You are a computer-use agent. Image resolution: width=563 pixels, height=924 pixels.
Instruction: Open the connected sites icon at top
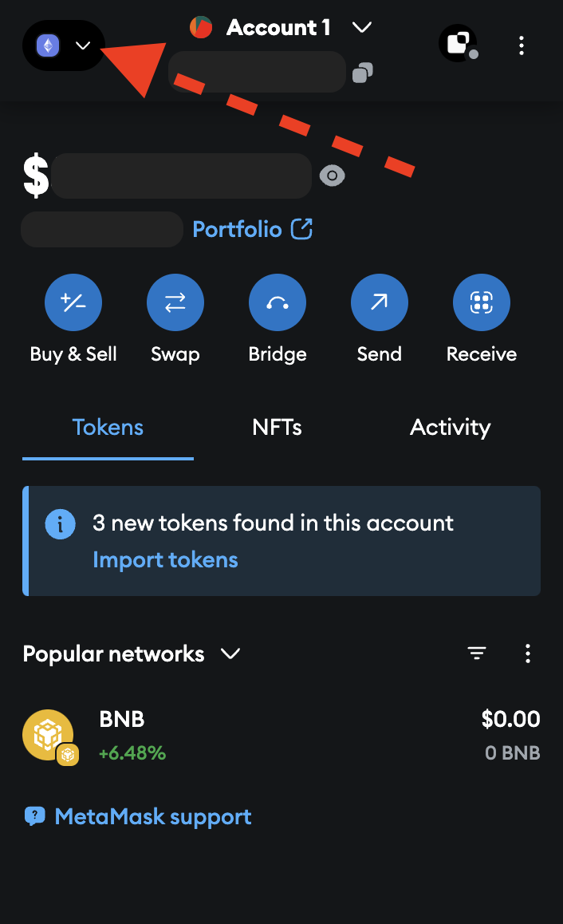(x=458, y=43)
